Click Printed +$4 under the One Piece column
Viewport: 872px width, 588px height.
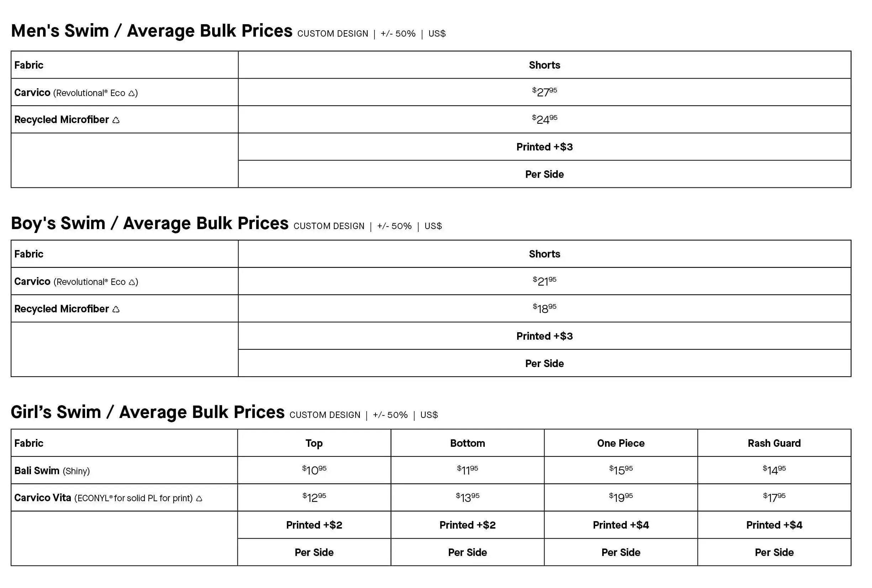[621, 525]
